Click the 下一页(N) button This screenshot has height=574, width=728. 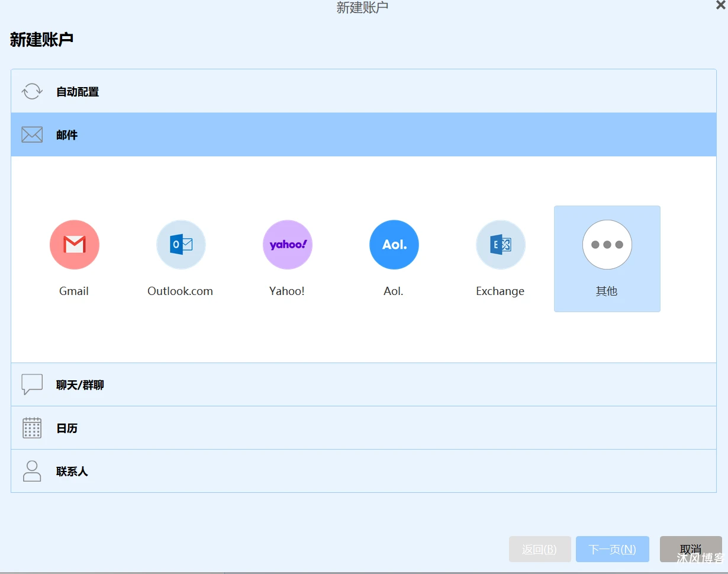click(x=613, y=549)
